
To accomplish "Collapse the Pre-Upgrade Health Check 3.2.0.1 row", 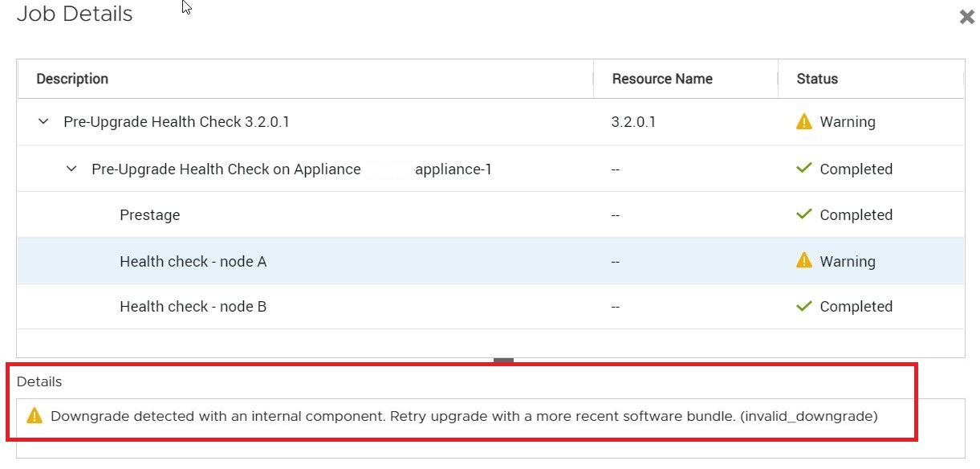I will tap(43, 122).
